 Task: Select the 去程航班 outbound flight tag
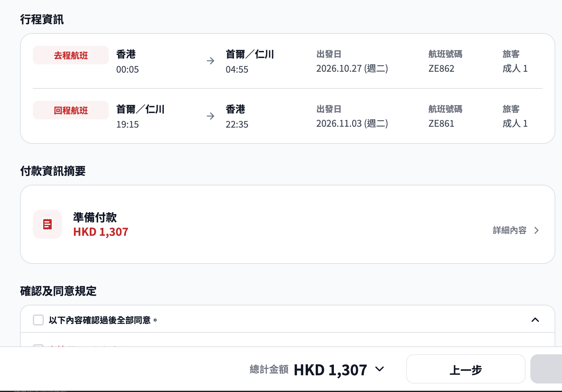click(71, 55)
